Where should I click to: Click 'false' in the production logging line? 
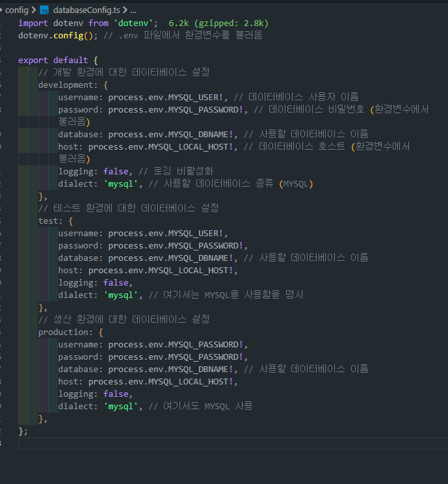click(x=116, y=394)
